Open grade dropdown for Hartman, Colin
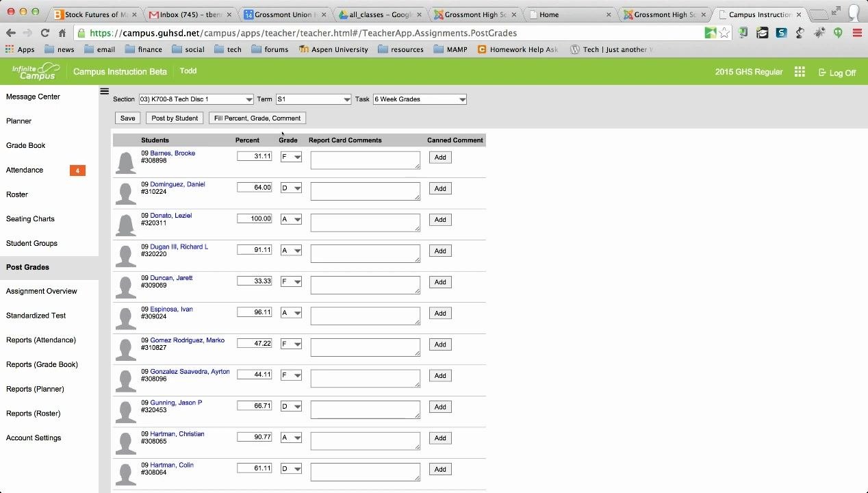The width and height of the screenshot is (868, 493). pos(291,469)
